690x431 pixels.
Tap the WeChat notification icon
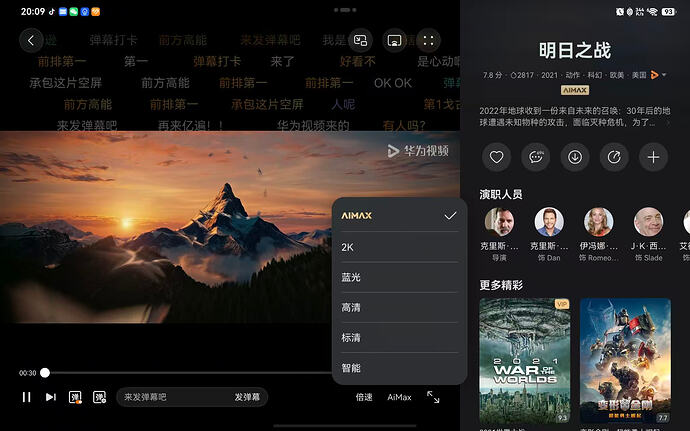pyautogui.click(x=74, y=12)
